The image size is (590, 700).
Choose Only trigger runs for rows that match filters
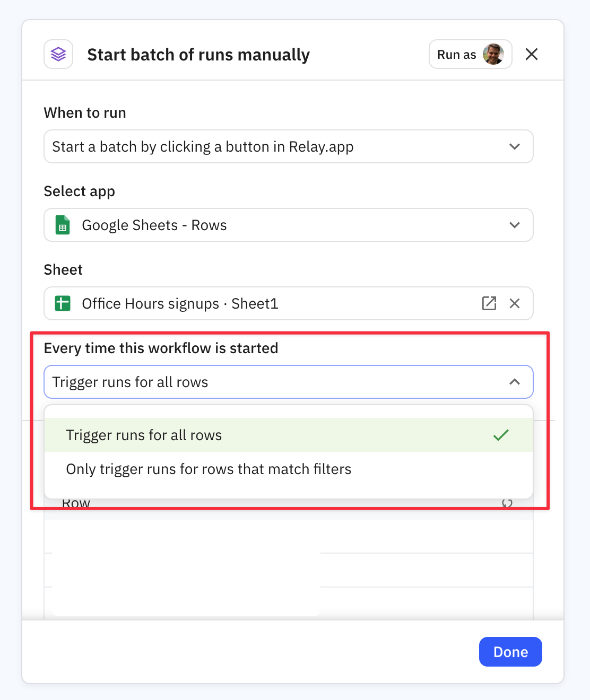point(209,469)
